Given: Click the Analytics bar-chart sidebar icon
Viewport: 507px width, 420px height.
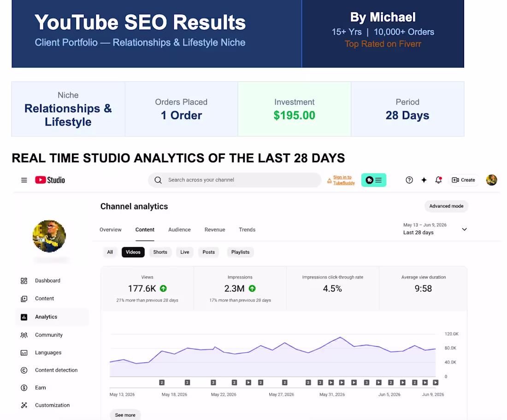Looking at the screenshot, I should [x=24, y=317].
